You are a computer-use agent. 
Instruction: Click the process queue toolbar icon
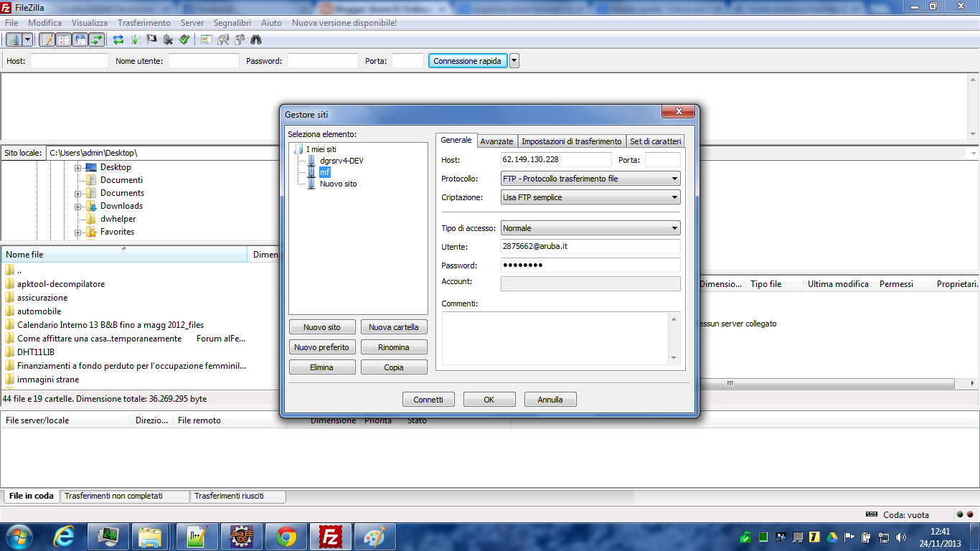135,39
